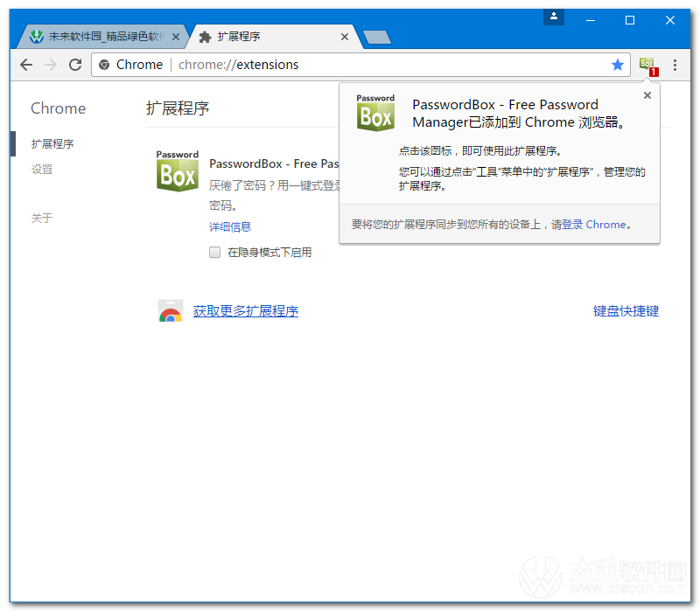Open the 键盘快捷键 link

click(626, 311)
